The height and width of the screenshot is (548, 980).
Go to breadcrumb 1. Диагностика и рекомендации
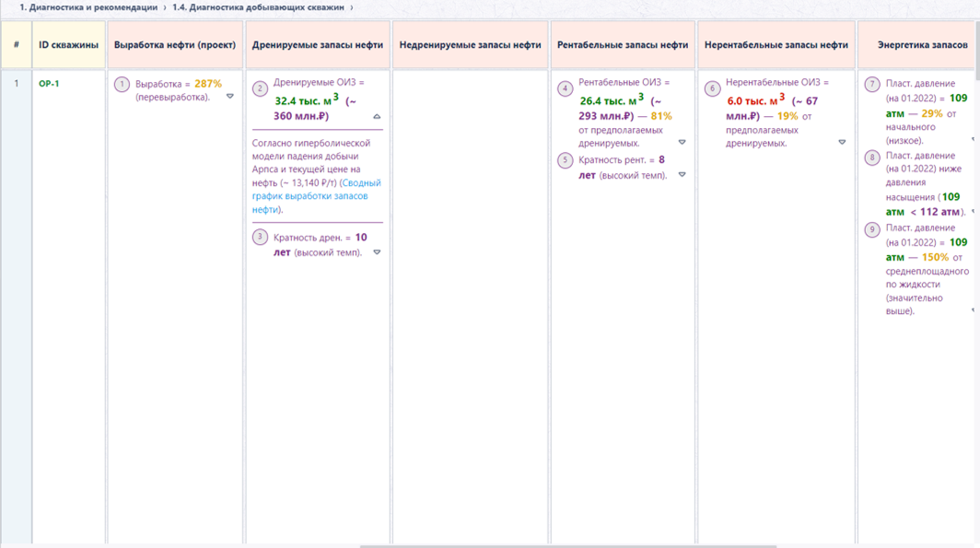coord(88,7)
